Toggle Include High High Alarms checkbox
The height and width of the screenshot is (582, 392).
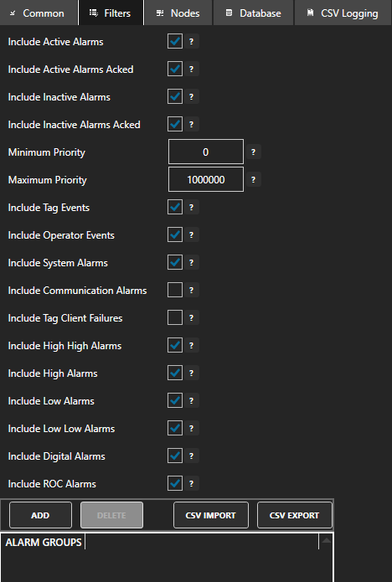[x=175, y=345]
